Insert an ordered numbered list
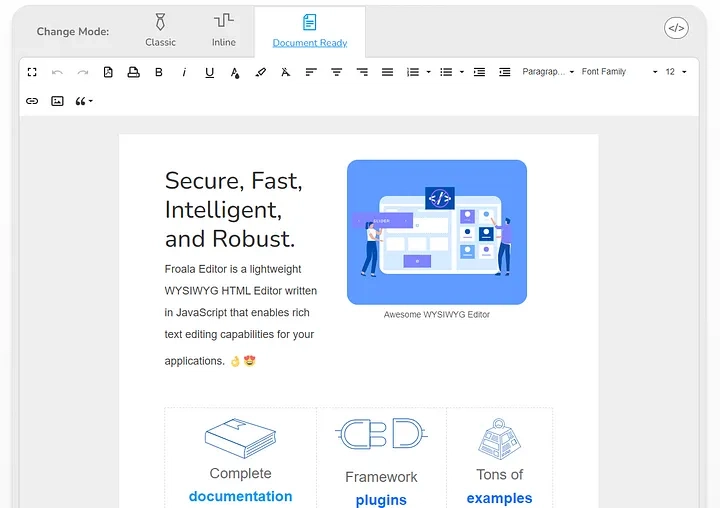Viewport: 720px width, 508px height. click(x=413, y=72)
